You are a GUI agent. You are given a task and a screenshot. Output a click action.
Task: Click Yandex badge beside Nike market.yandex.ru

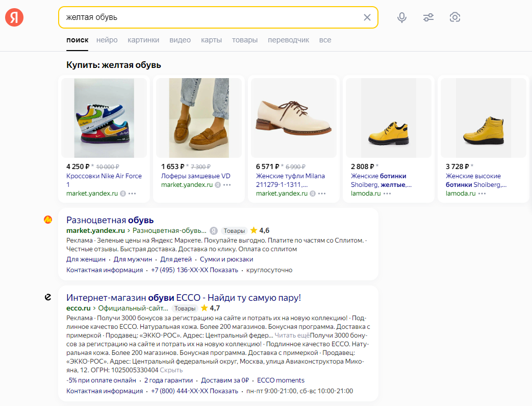(x=123, y=194)
